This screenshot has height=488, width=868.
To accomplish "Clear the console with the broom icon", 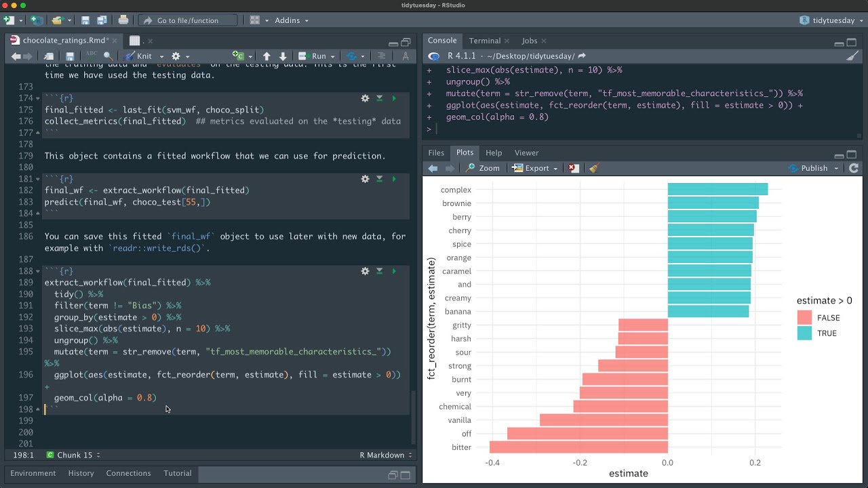I will coord(852,56).
